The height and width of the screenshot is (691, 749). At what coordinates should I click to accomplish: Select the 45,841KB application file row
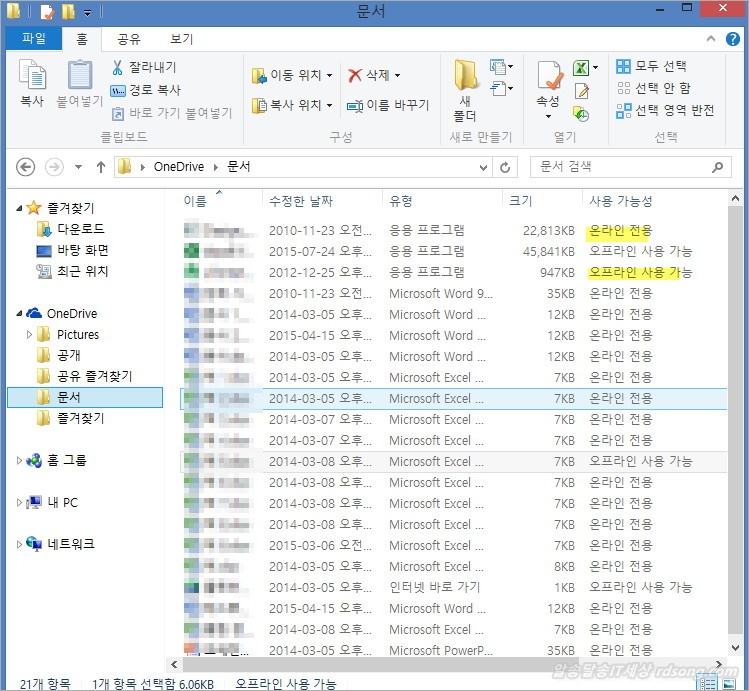pos(454,251)
